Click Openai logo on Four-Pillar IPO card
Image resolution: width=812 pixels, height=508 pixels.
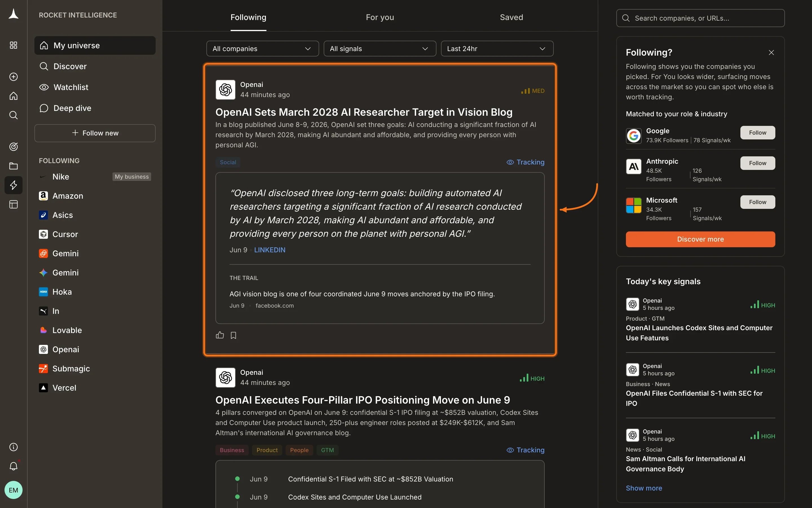(226, 377)
